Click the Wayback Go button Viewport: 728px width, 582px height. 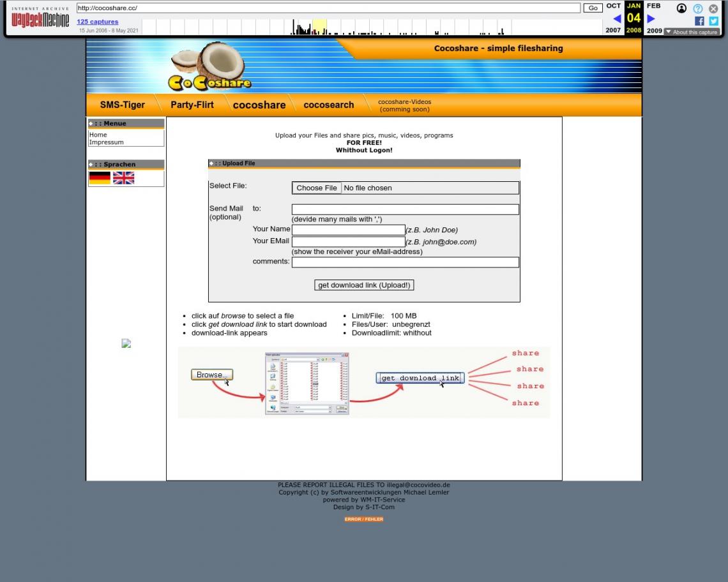(x=593, y=8)
